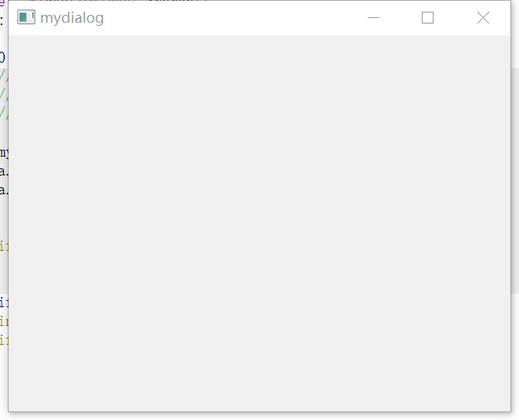Click the dark blue 0 in background editor

click(x=2, y=57)
